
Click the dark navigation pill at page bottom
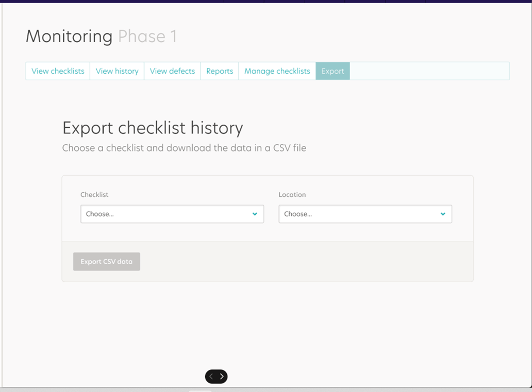[x=216, y=376]
